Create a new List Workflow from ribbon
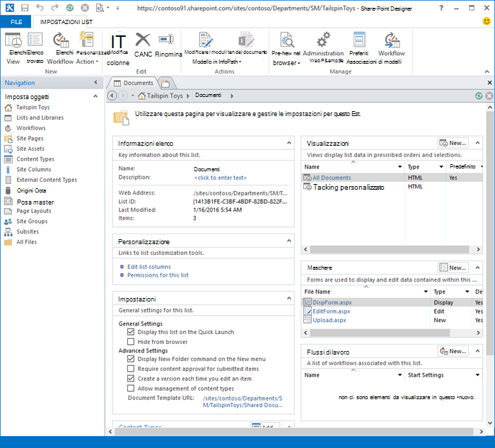Viewport: 495px width, 448px height. coord(61,40)
